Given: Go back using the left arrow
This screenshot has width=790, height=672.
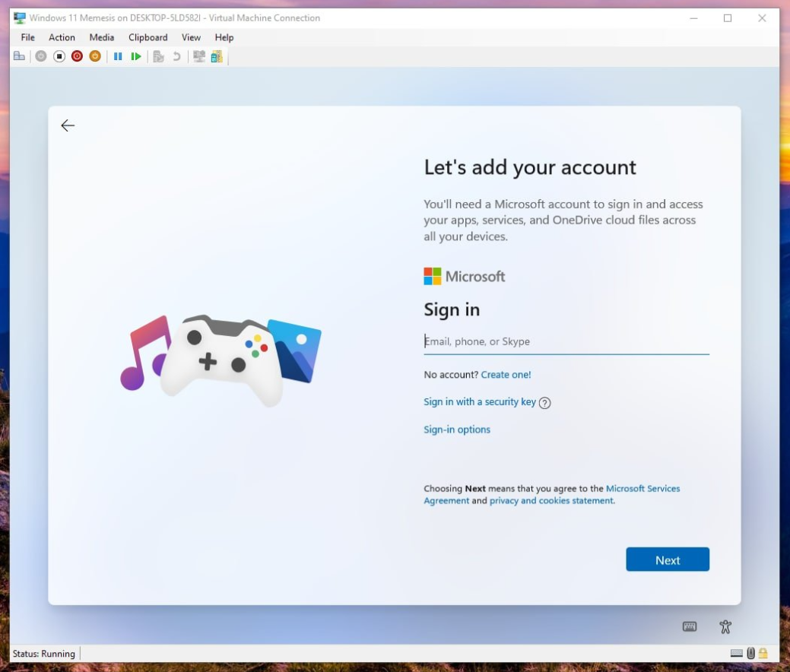Looking at the screenshot, I should [x=68, y=125].
